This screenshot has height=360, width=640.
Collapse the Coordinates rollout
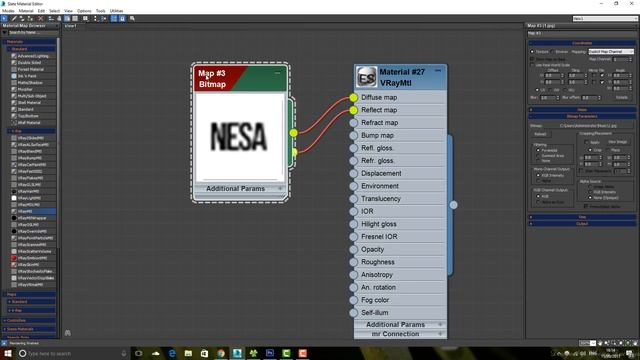(582, 43)
